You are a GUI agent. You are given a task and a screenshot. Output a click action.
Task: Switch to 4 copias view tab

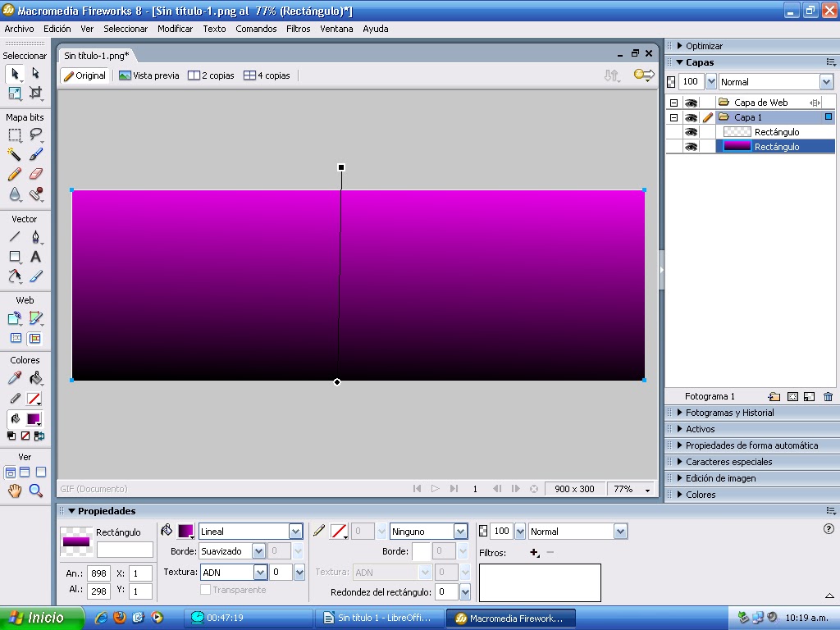pos(267,75)
